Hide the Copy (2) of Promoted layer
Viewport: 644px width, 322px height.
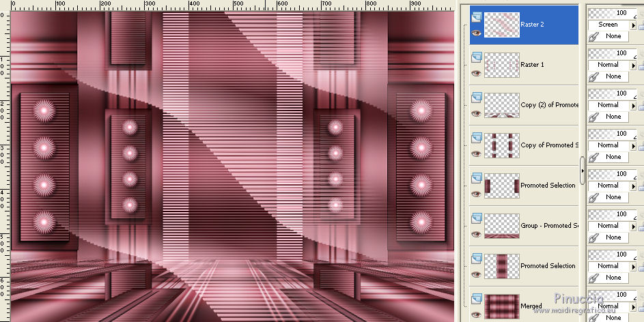tap(477, 113)
